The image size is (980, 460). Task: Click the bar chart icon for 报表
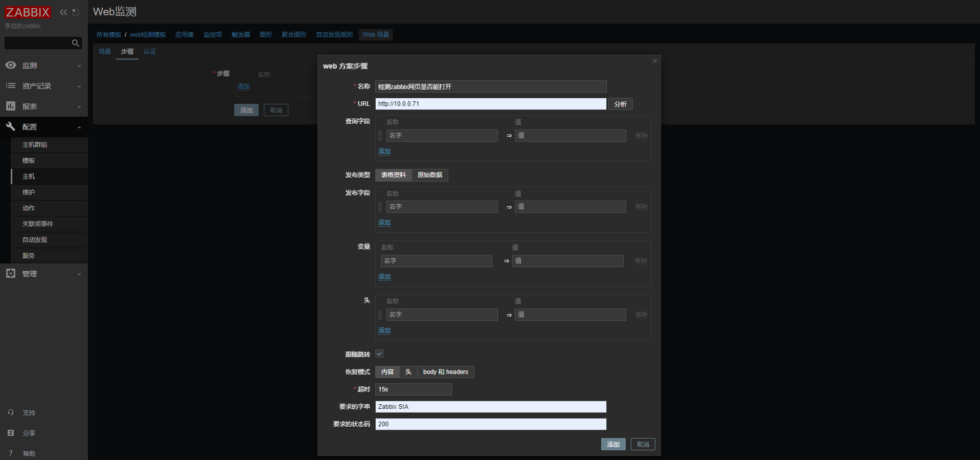click(11, 106)
